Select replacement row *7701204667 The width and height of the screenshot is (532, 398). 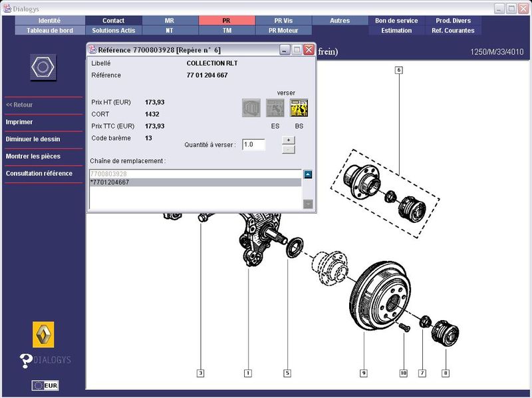click(x=196, y=182)
